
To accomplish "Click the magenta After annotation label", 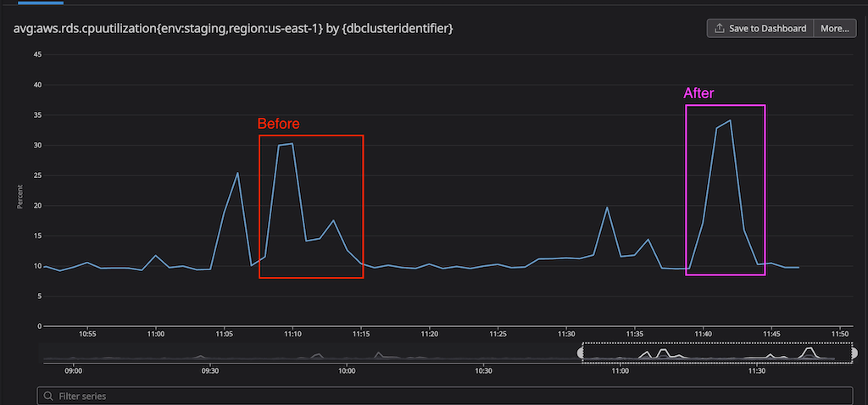I will [699, 93].
